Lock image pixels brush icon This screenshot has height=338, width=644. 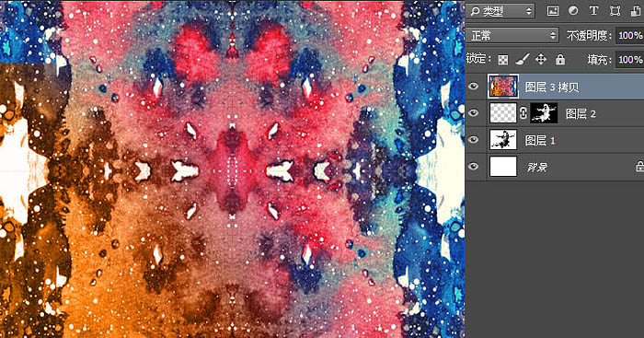(522, 60)
